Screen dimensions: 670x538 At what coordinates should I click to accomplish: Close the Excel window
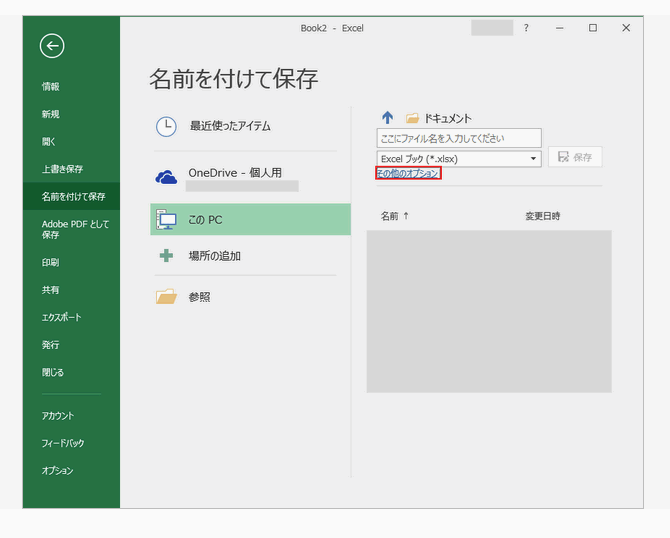(626, 28)
